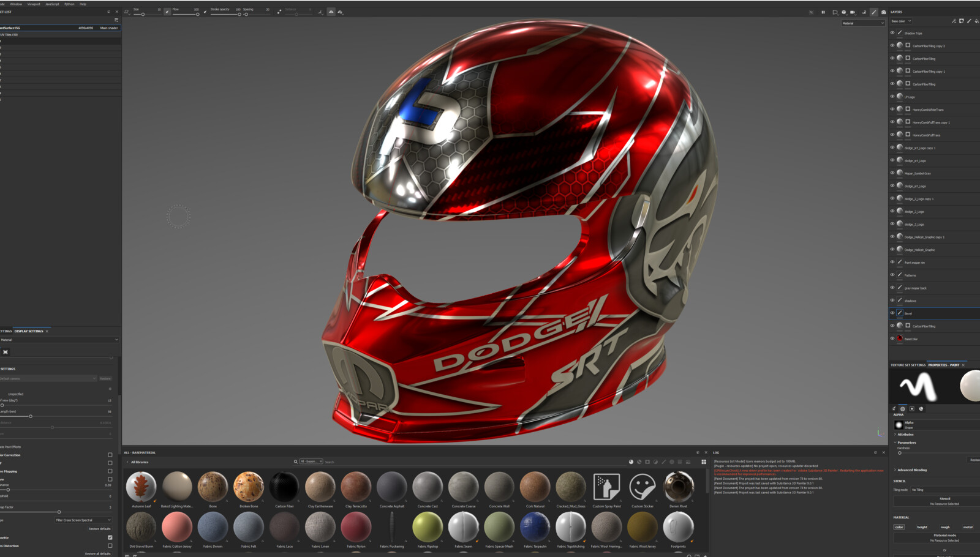
Task: Hide the Shadow Tops layer
Action: (x=892, y=33)
